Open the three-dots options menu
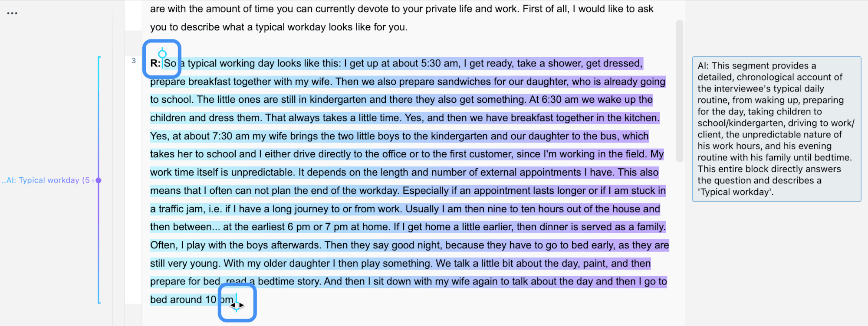868x326 pixels. point(12,13)
